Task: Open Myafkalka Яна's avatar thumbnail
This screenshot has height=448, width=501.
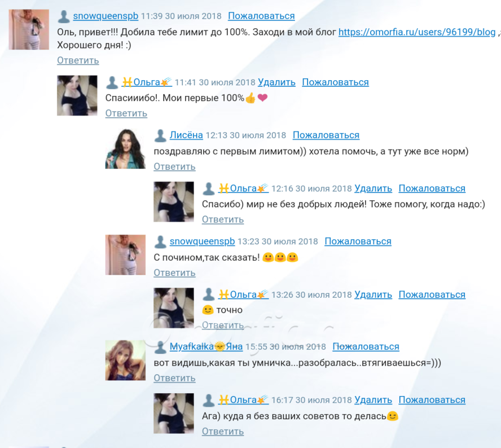Action: 126,360
